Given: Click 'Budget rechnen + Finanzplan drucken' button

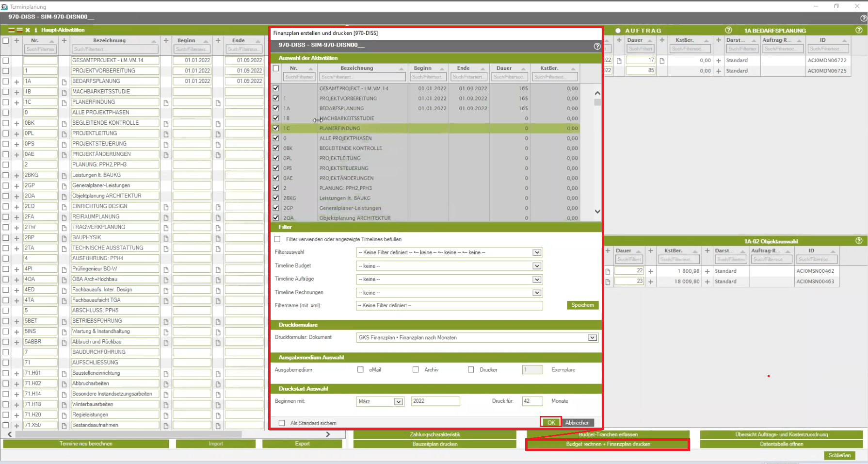Looking at the screenshot, I should (608, 444).
